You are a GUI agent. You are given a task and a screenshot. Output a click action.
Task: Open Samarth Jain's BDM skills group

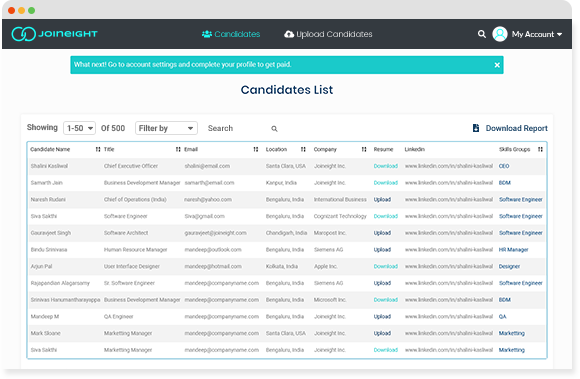(x=505, y=183)
